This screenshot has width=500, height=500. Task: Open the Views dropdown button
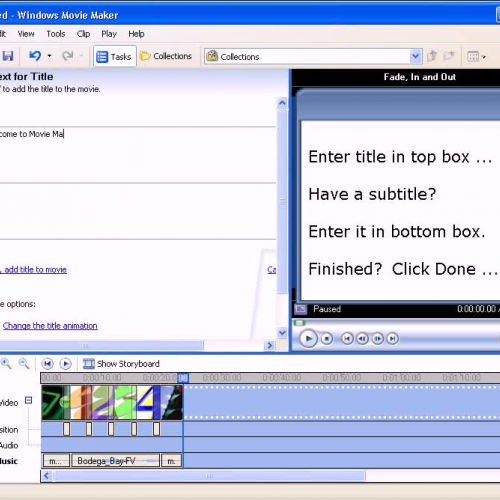click(x=476, y=56)
